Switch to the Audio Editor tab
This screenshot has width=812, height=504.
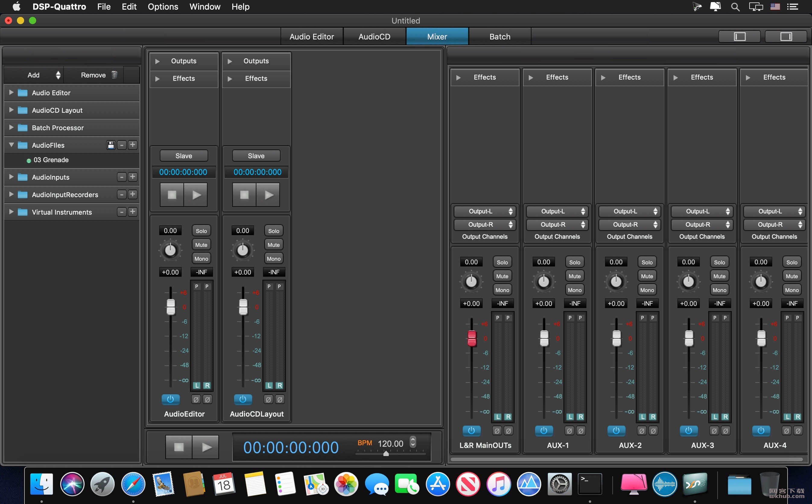click(x=312, y=36)
